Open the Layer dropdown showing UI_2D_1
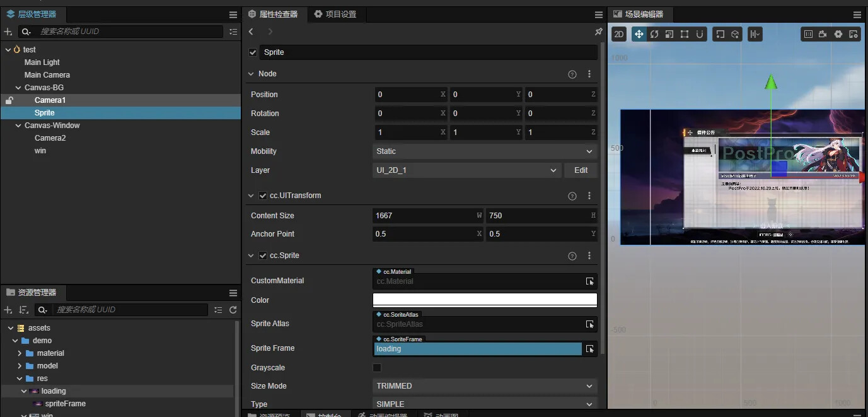This screenshot has height=417, width=868. tap(467, 170)
